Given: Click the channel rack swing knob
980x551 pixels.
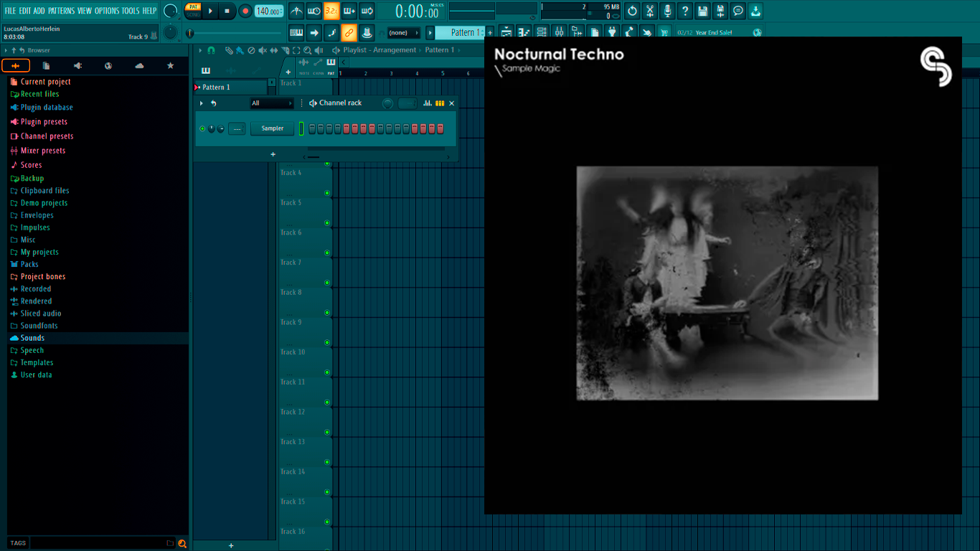Looking at the screenshot, I should tap(387, 103).
